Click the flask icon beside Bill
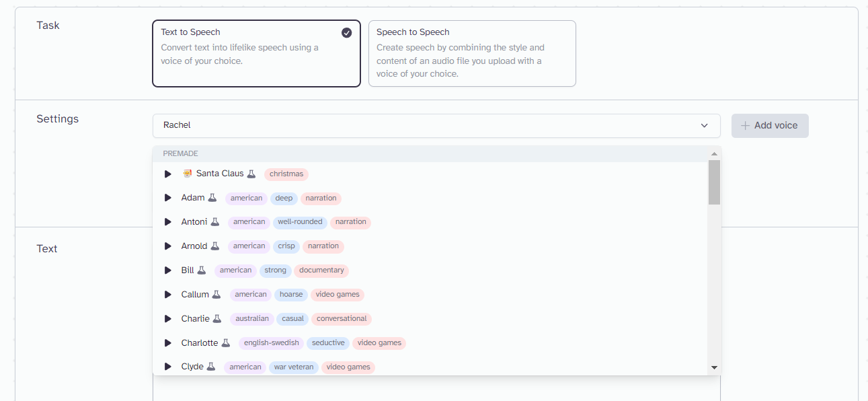The height and width of the screenshot is (401, 868). tap(201, 270)
